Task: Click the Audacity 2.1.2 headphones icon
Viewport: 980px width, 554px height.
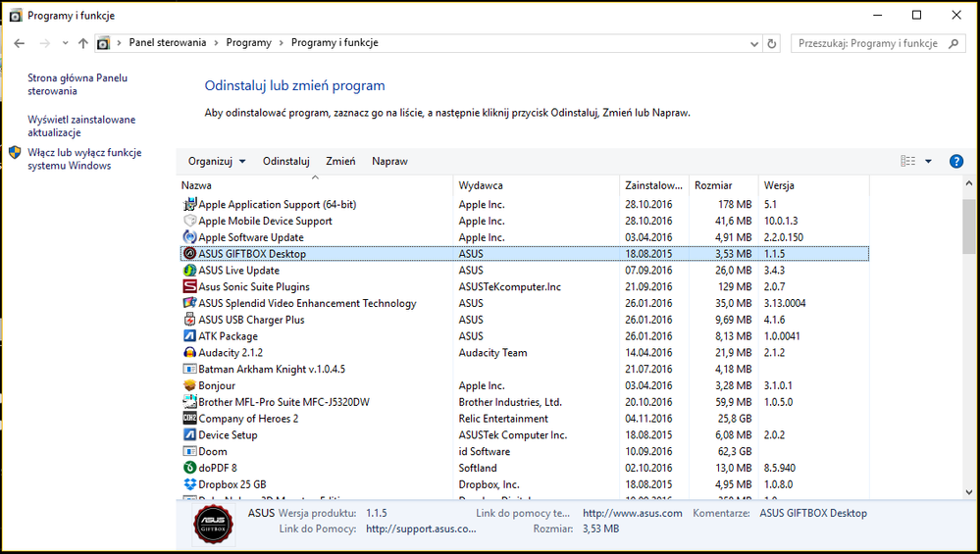Action: pos(189,352)
